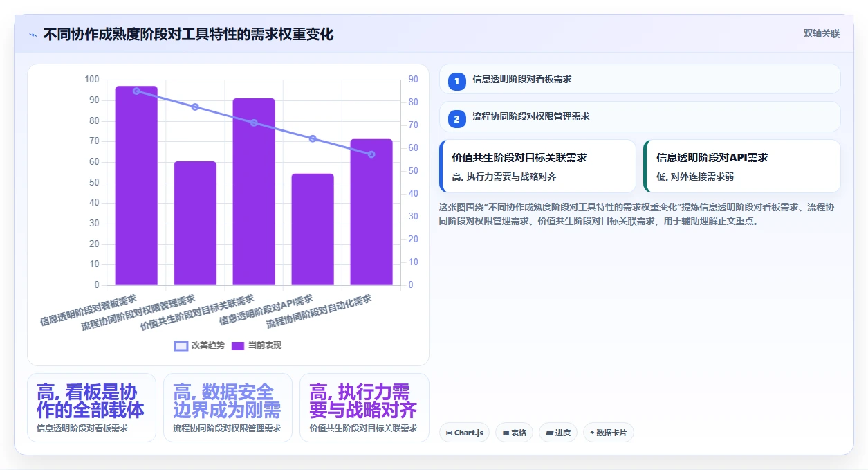Click the purple bar for 信息透明阶段对API需求
Image resolution: width=868 pixels, height=470 pixels.
313,229
